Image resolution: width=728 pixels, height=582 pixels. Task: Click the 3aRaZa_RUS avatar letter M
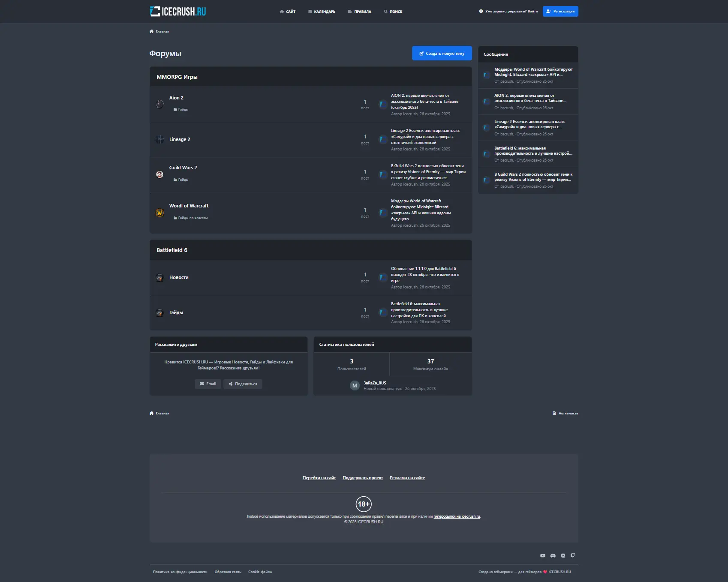355,386
